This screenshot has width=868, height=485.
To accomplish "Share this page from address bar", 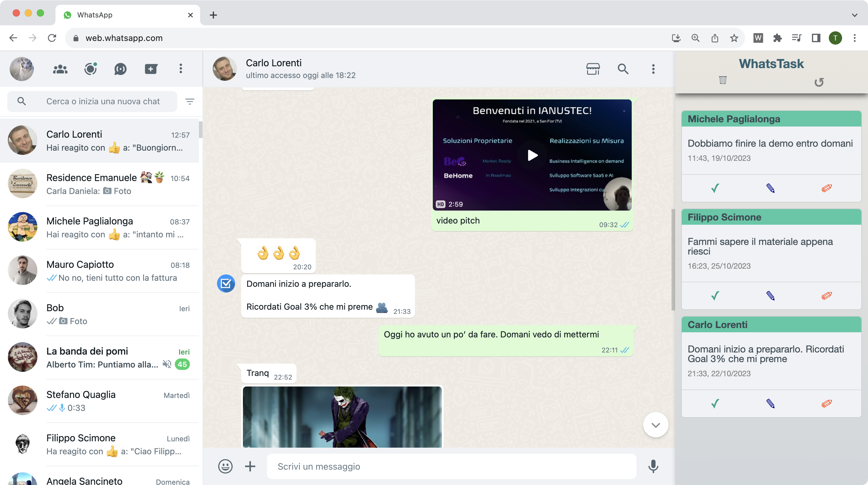I will [x=715, y=38].
